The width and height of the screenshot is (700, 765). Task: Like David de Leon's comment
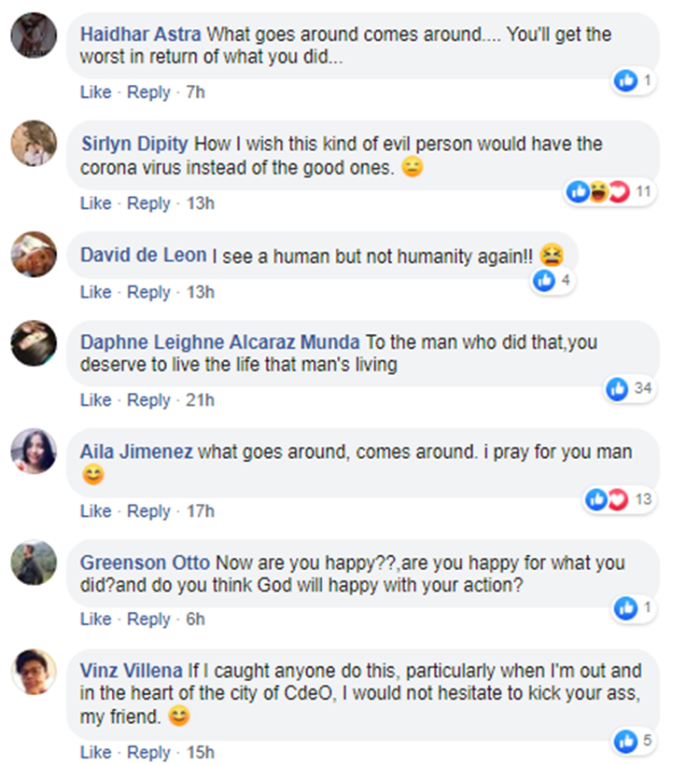tap(95, 292)
